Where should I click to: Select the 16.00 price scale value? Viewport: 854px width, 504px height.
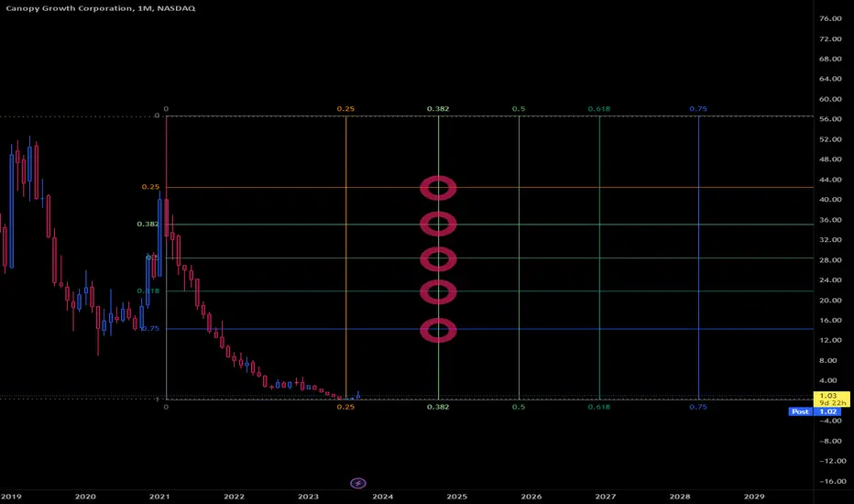[830, 321]
